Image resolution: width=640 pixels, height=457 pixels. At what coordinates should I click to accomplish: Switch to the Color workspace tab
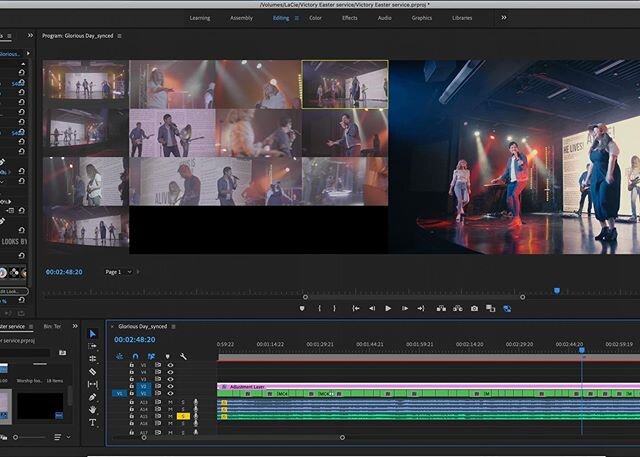[315, 18]
